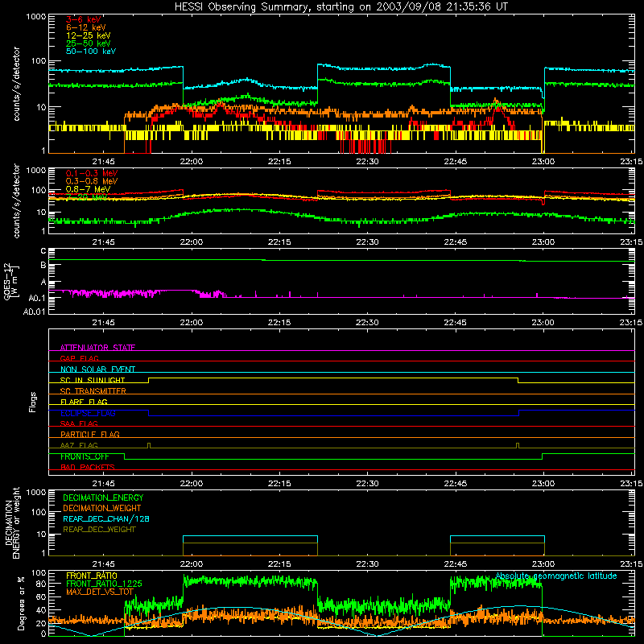Click the yellow FRONT_RATIO legend label
Image resolution: width=644 pixels, height=644 pixels.
click(92, 576)
